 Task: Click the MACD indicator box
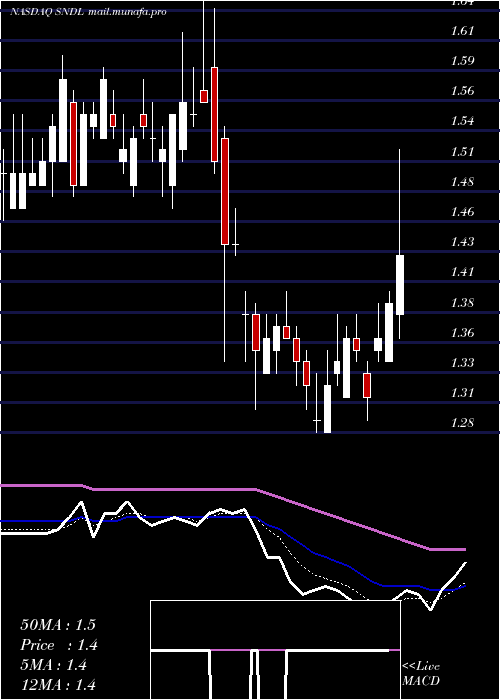point(275,650)
